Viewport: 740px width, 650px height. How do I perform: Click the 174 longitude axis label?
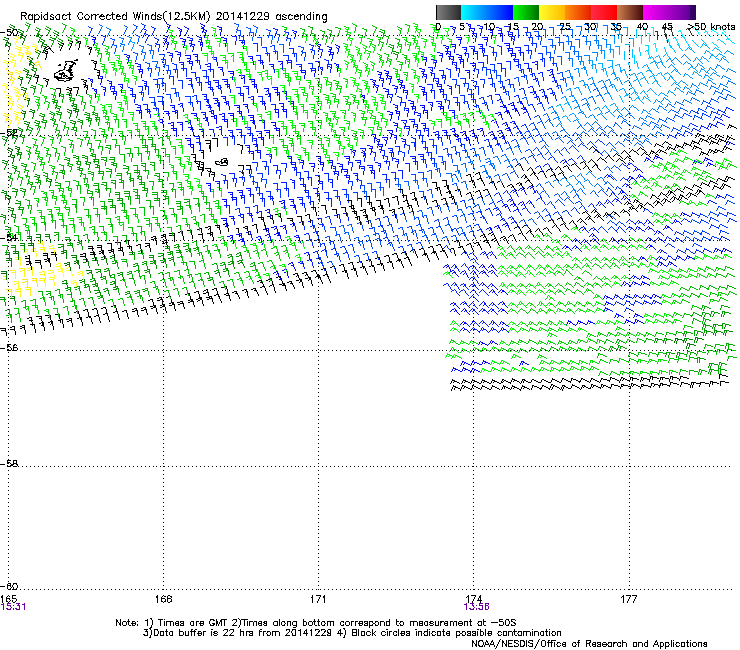(473, 599)
